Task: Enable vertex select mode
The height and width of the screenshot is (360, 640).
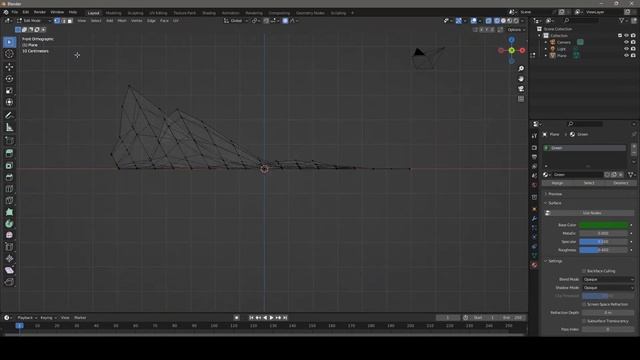Action: tap(57, 20)
